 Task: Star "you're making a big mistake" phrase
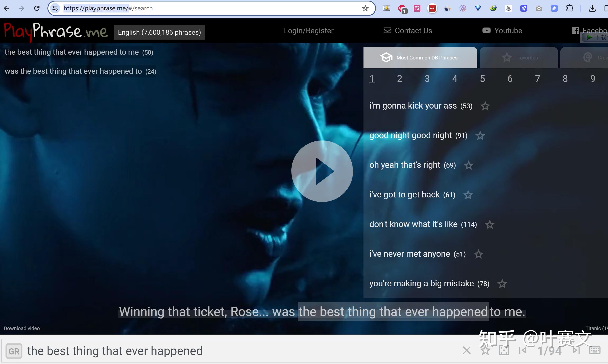tap(502, 284)
